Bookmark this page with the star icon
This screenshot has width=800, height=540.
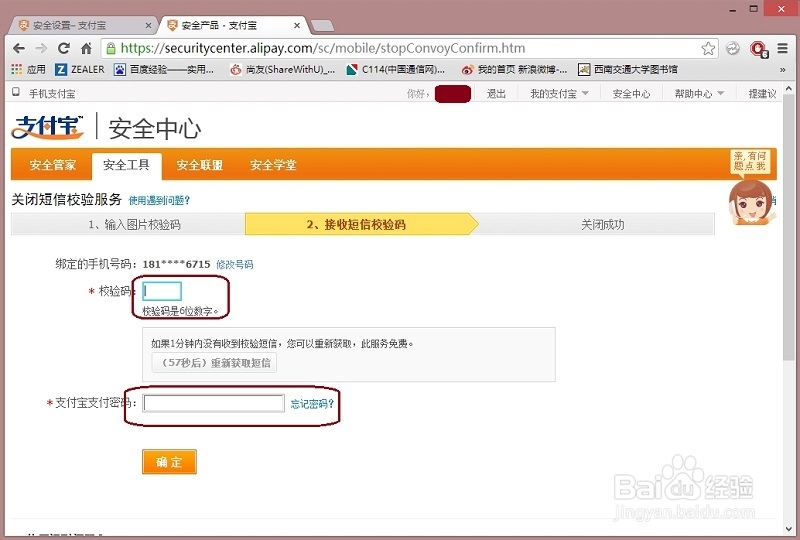(x=708, y=48)
